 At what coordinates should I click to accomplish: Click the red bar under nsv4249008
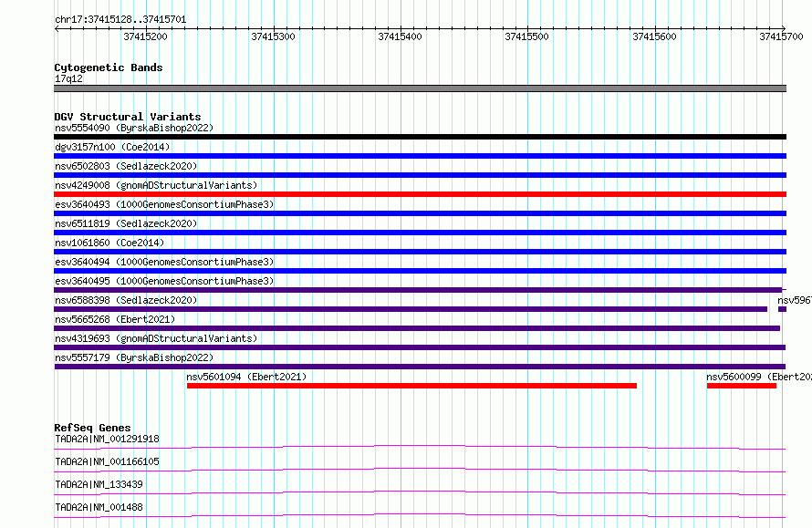pyautogui.click(x=420, y=194)
